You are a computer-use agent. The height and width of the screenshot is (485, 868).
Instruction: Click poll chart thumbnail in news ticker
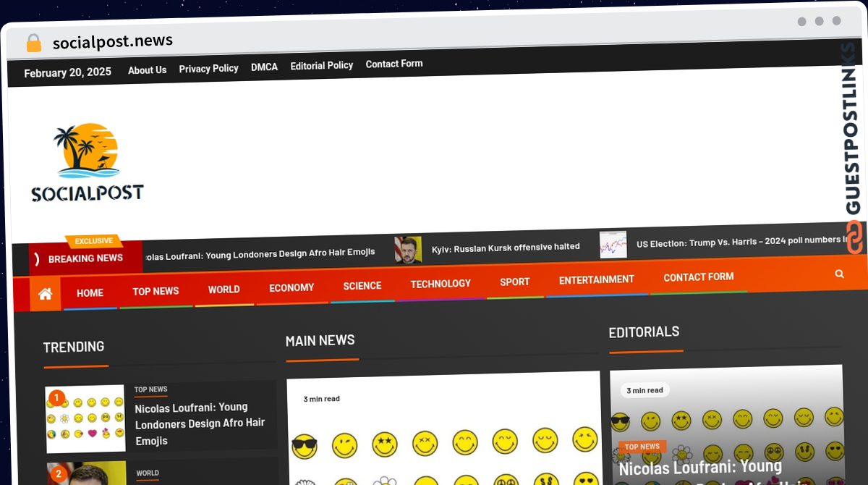pyautogui.click(x=613, y=245)
